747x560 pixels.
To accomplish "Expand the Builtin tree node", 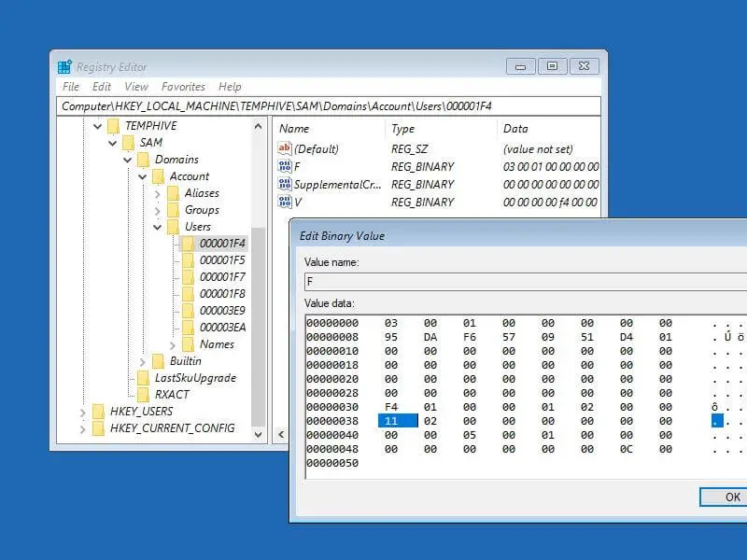I will (142, 362).
